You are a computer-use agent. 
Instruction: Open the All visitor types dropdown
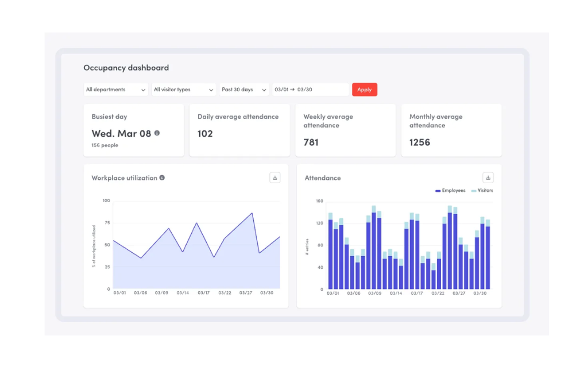(x=184, y=90)
